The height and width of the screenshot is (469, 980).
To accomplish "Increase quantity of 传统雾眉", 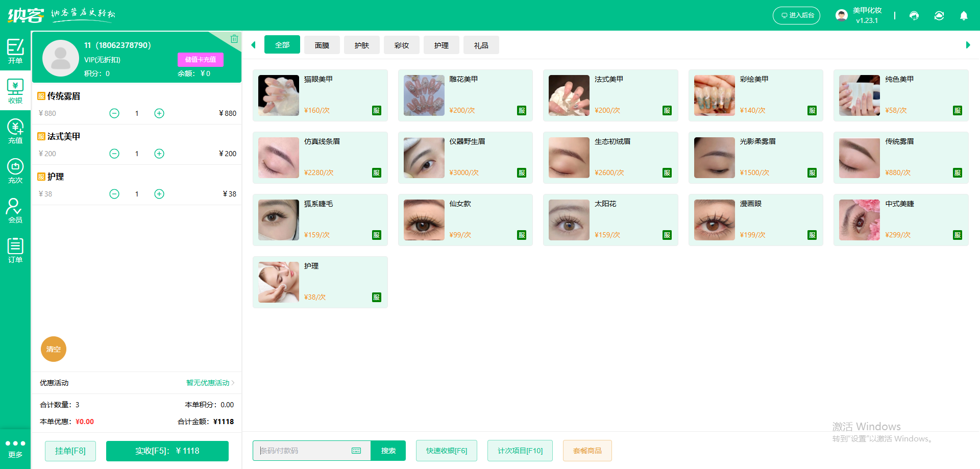I will pyautogui.click(x=159, y=113).
